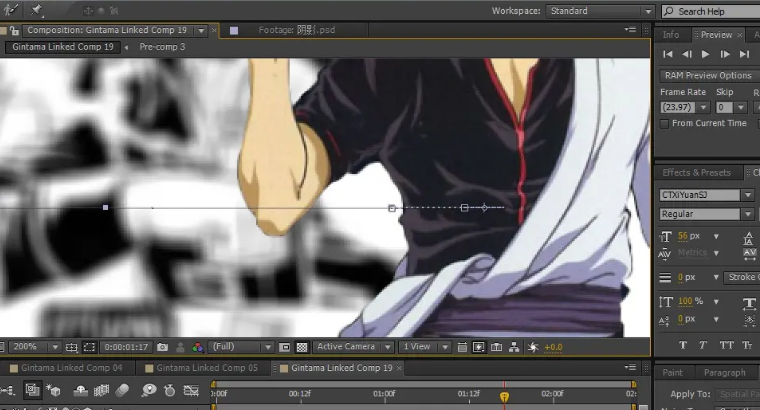Apply Faux Italic text style
This screenshot has width=760, height=410.
(703, 345)
